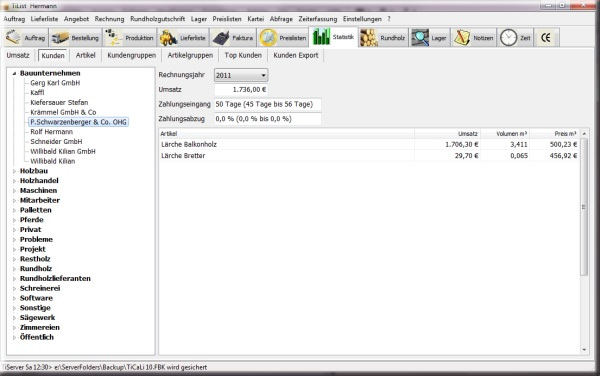This screenshot has height=376, width=600.
Task: Sort by the Umsatz column header
Action: 447,133
